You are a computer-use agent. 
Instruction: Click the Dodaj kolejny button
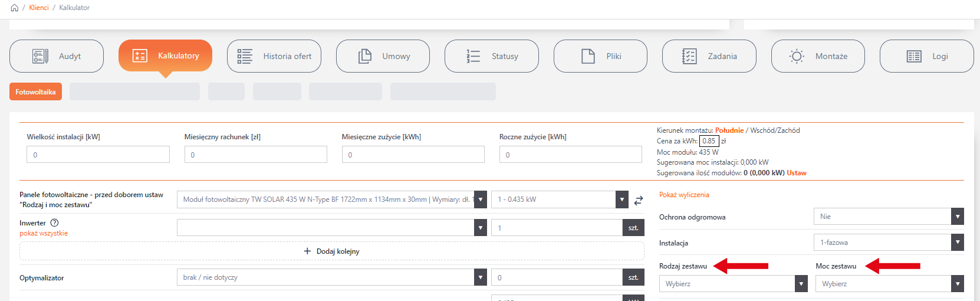[331, 251]
